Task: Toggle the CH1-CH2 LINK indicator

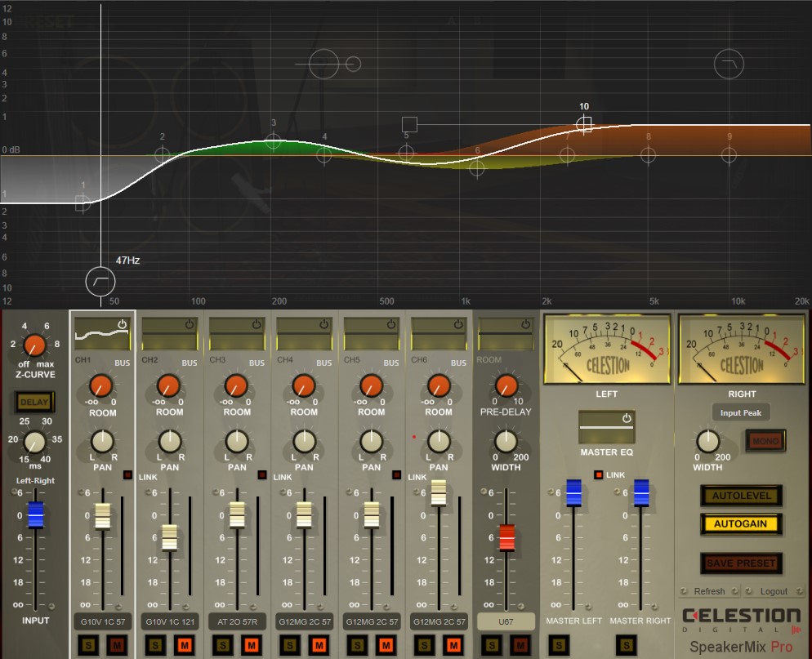Action: [x=128, y=474]
